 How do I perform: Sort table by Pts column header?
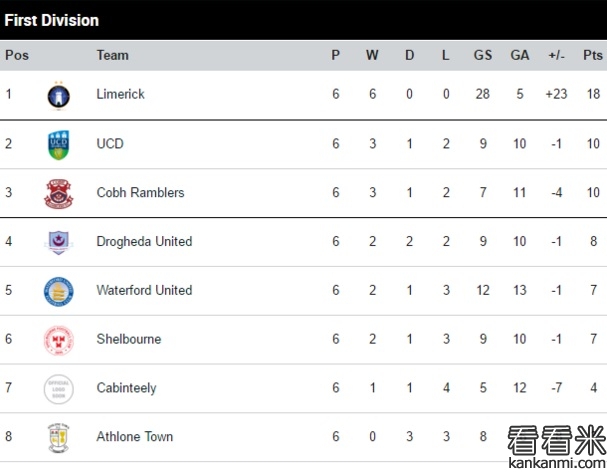coord(592,55)
